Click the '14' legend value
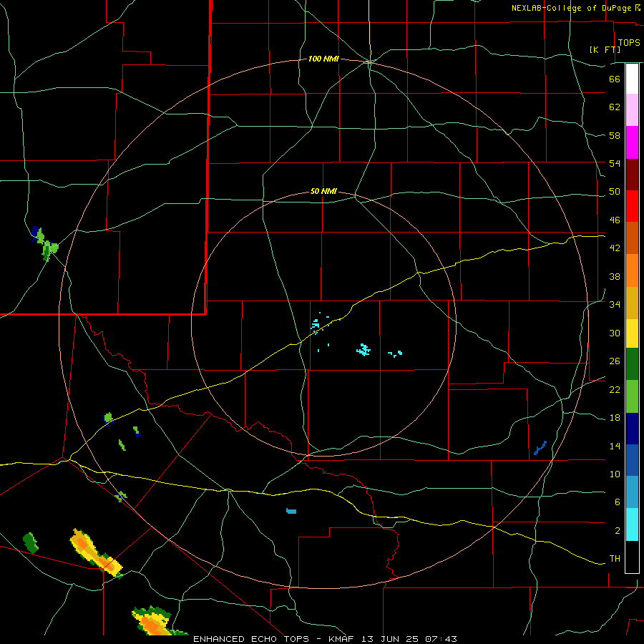This screenshot has height=644, width=644. 615,446
